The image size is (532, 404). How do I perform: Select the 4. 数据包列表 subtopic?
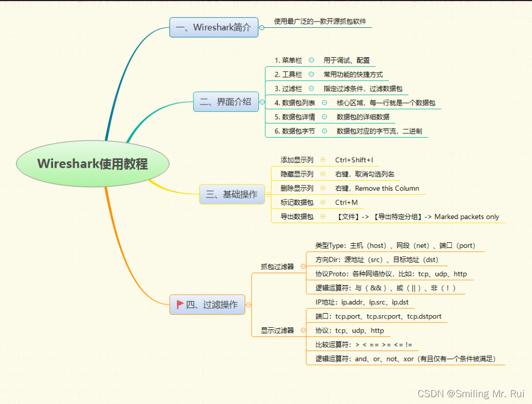pos(295,103)
